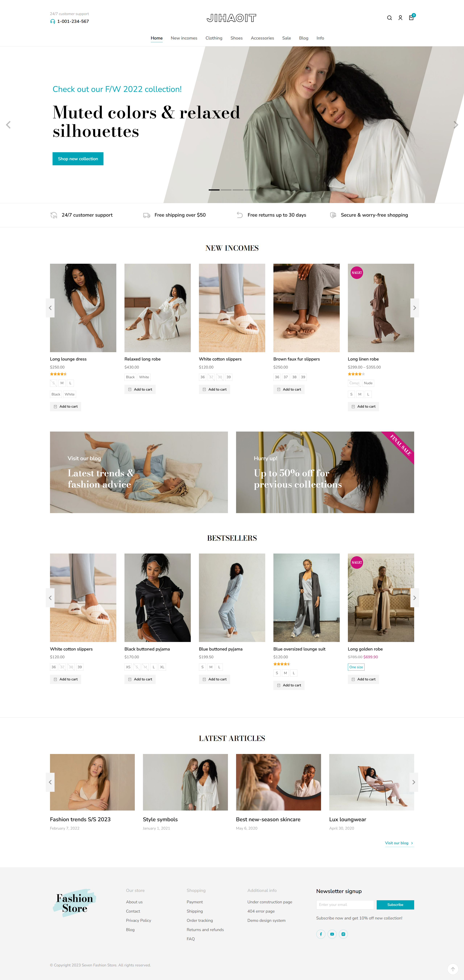Open the user account icon

pos(400,18)
